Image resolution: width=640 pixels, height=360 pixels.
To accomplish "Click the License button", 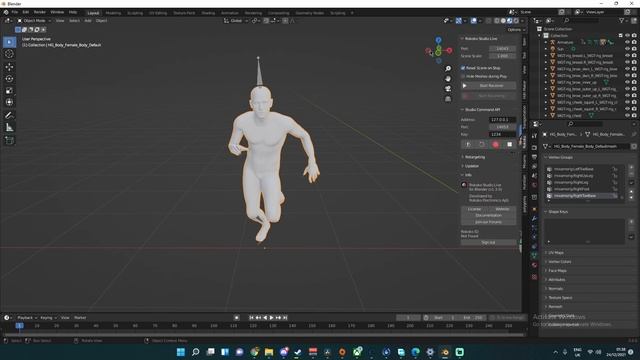I will tap(475, 209).
